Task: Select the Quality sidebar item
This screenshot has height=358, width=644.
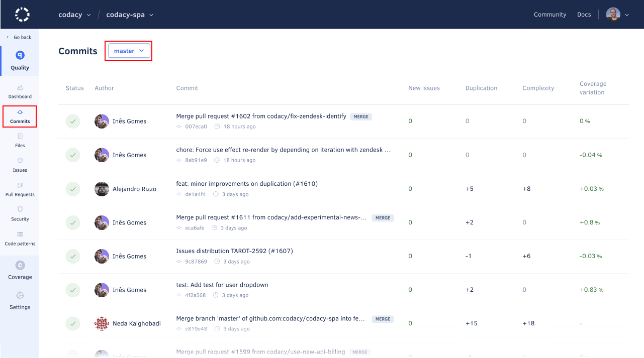Action: (20, 60)
